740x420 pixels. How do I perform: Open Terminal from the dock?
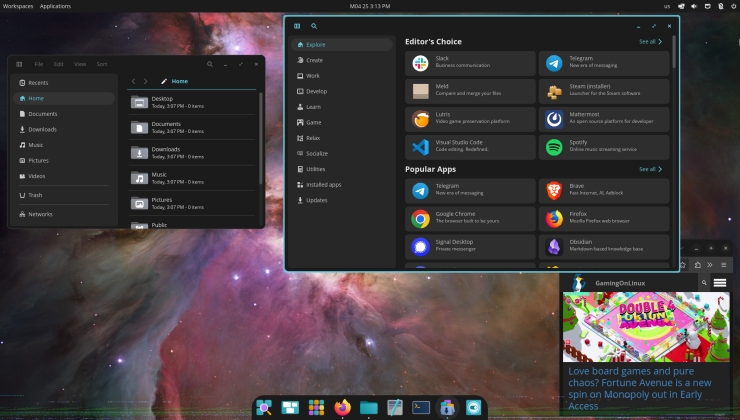point(421,407)
